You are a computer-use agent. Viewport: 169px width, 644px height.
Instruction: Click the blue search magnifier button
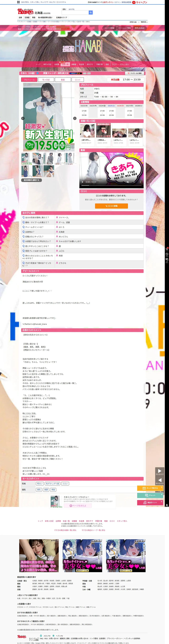[91, 12]
